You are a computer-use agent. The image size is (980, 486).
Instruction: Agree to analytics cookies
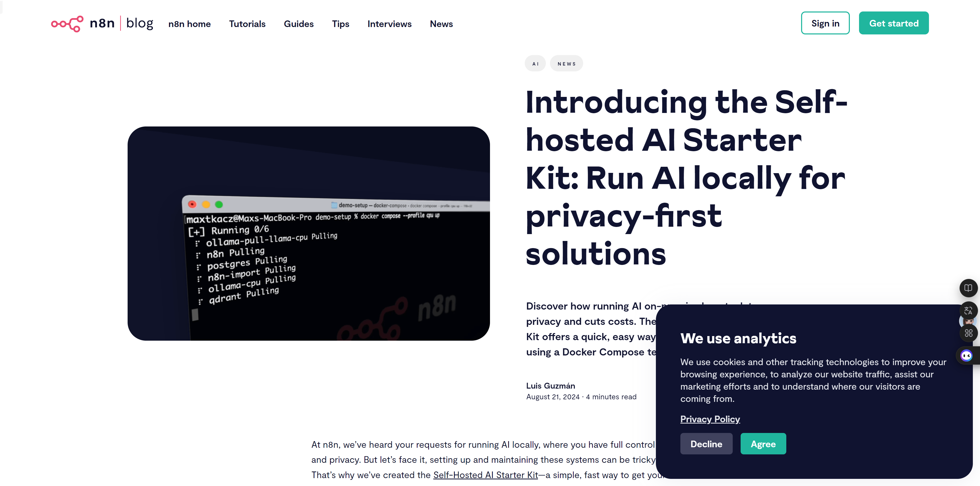point(763,444)
